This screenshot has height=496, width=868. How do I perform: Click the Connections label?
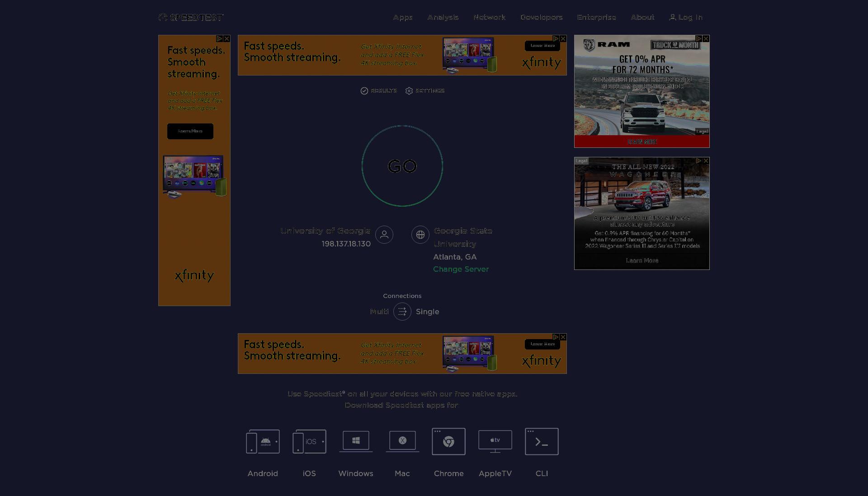(402, 296)
